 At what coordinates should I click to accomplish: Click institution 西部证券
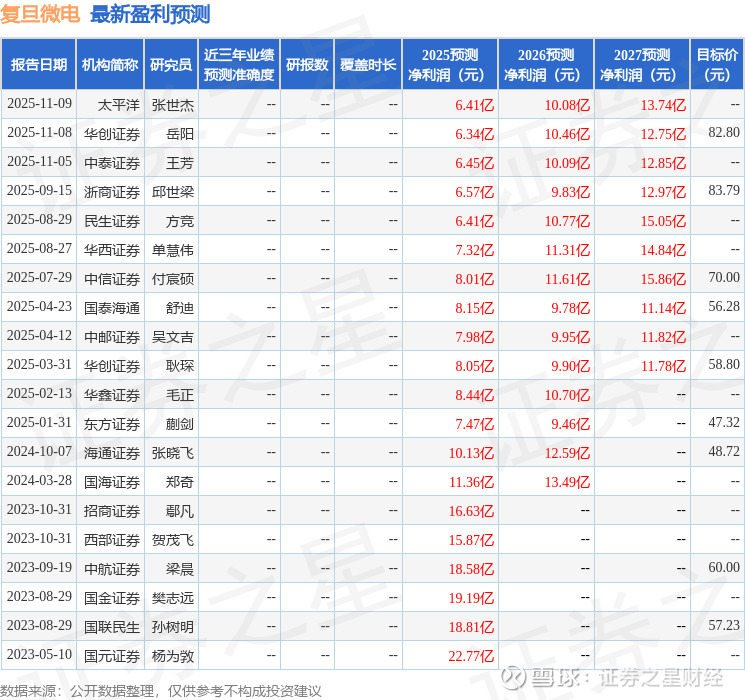[112, 540]
